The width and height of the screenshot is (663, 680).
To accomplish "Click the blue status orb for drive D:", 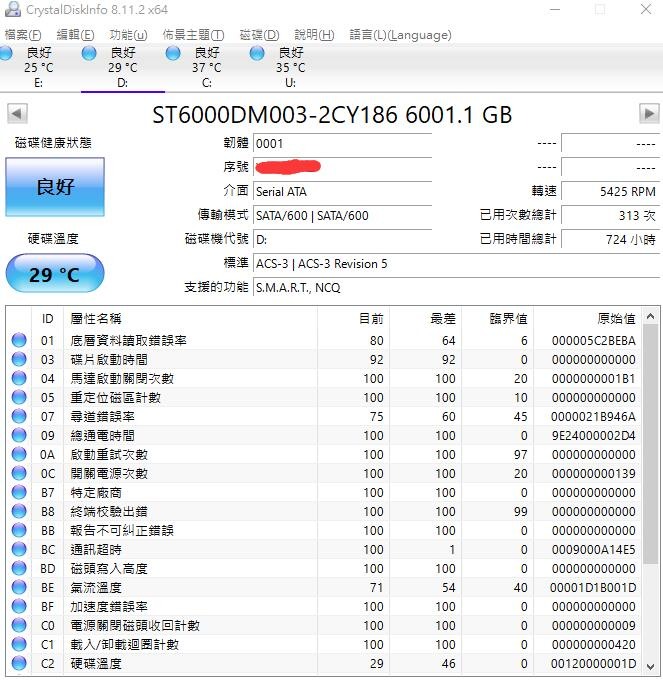I will point(89,53).
